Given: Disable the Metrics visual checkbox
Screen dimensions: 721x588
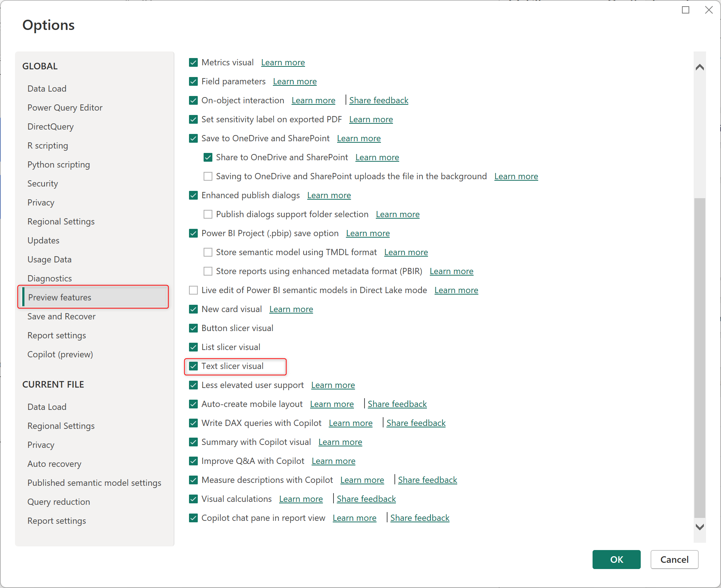Looking at the screenshot, I should [x=193, y=62].
